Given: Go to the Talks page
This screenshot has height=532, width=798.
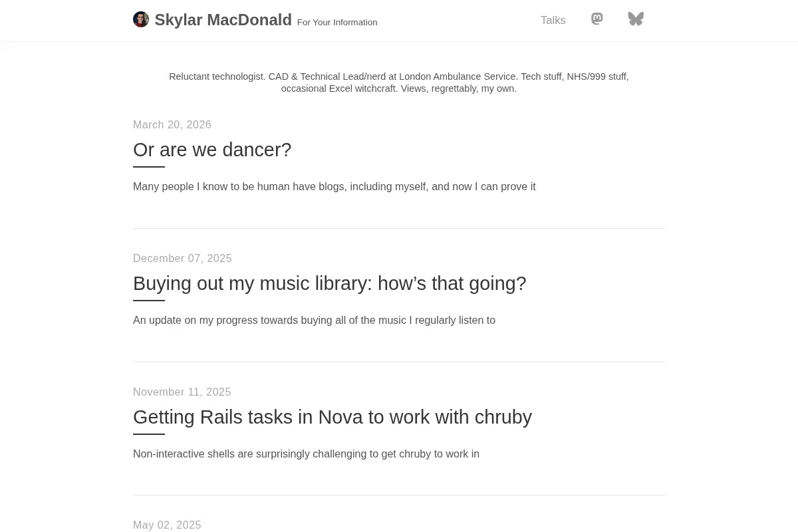Looking at the screenshot, I should [553, 21].
